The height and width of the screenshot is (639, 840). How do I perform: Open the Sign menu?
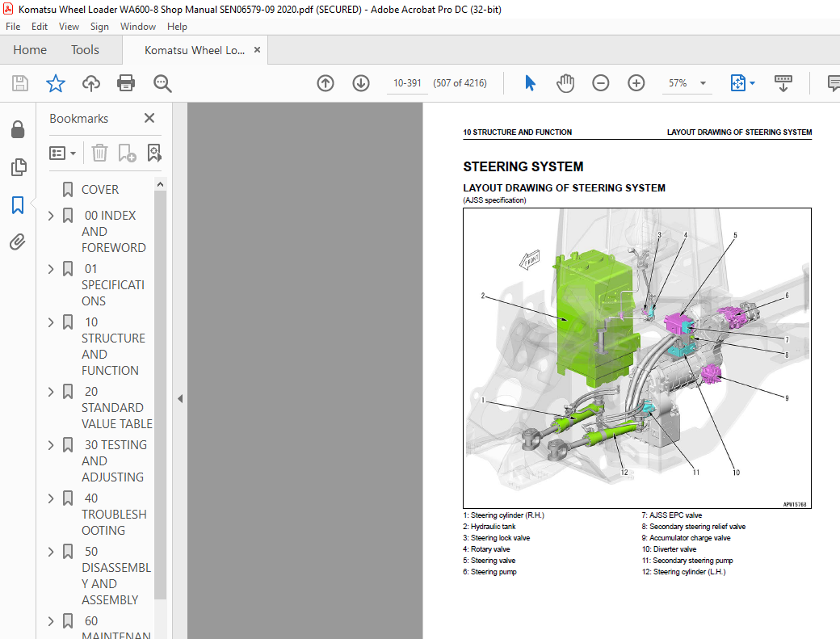click(x=99, y=26)
